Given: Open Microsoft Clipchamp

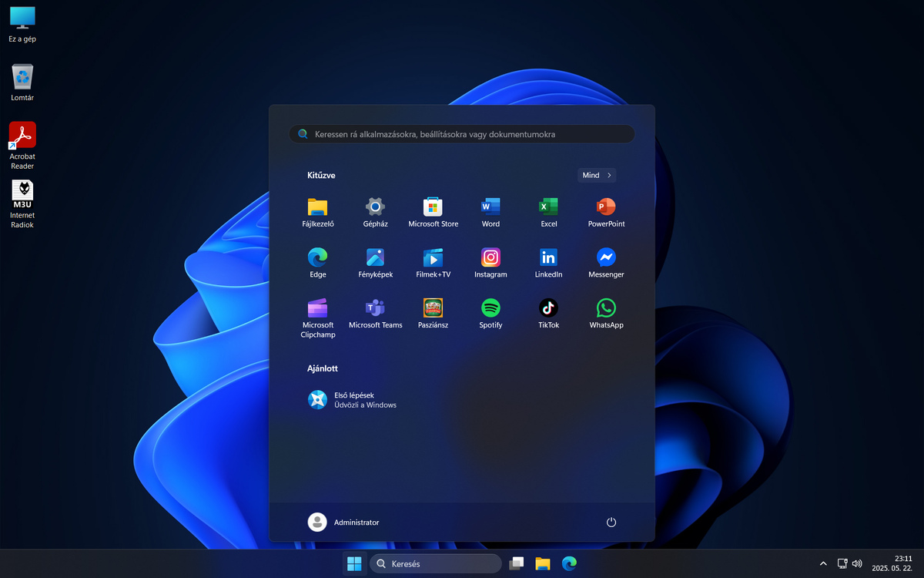Looking at the screenshot, I should pos(317,318).
